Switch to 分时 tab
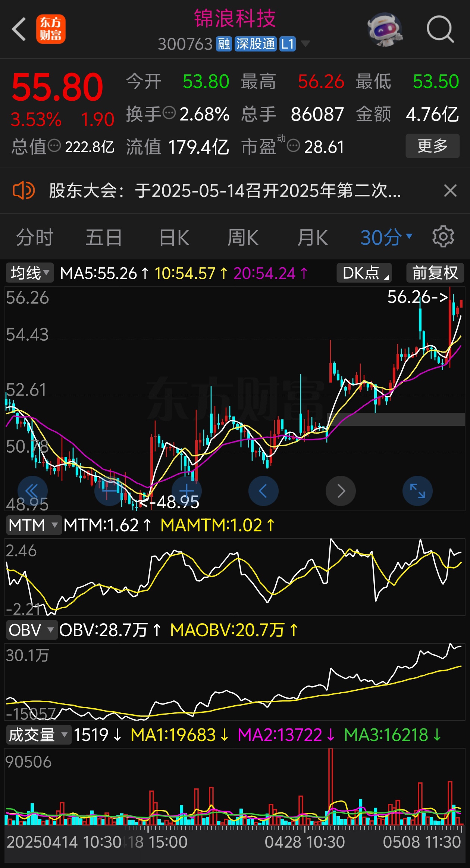 (x=35, y=237)
